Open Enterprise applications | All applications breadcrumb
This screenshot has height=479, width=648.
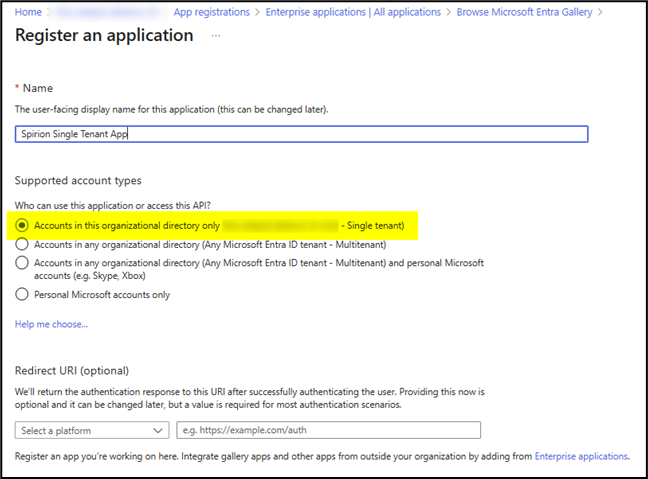coord(353,12)
